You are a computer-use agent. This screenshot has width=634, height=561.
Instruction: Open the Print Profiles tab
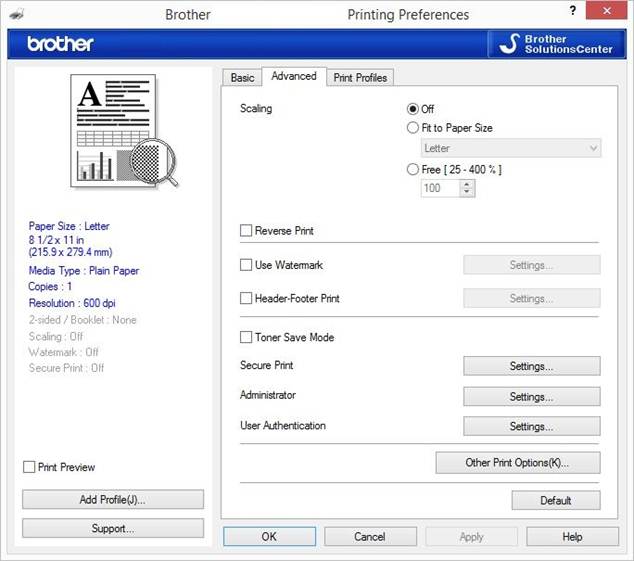point(361,77)
